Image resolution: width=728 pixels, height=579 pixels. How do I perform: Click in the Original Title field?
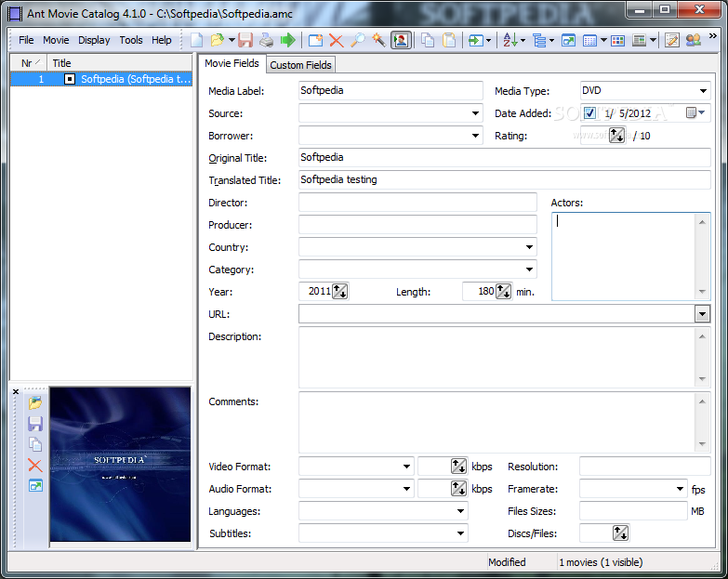[x=504, y=158]
